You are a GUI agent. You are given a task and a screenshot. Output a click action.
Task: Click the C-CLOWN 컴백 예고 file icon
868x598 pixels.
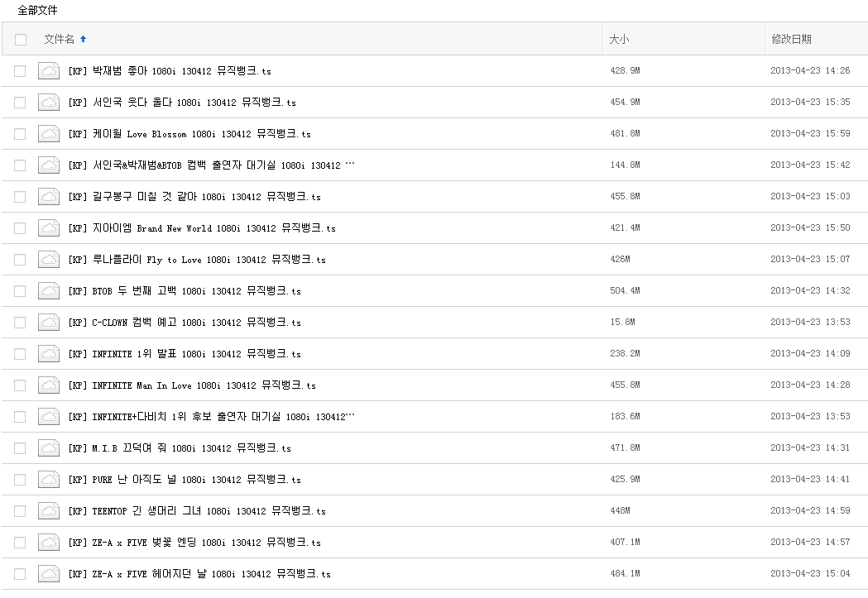[49, 322]
